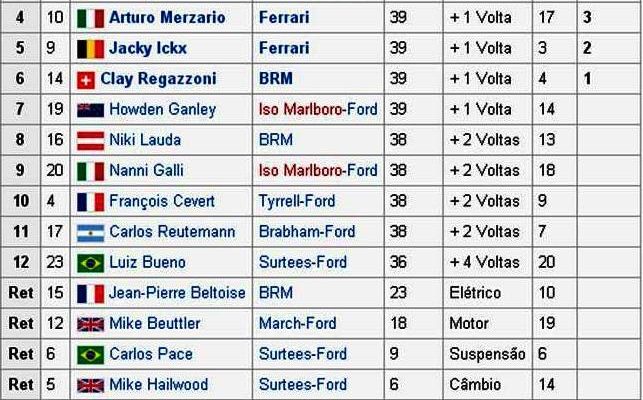Open the Arturo Merzario driver link
Viewport: 643px width, 400px height.
pyautogui.click(x=166, y=18)
